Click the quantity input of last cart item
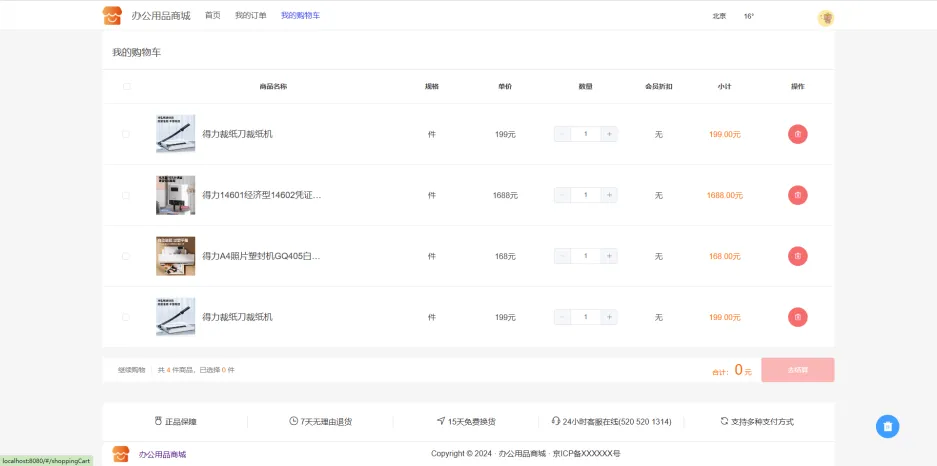Image resolution: width=937 pixels, height=466 pixels. [x=586, y=317]
